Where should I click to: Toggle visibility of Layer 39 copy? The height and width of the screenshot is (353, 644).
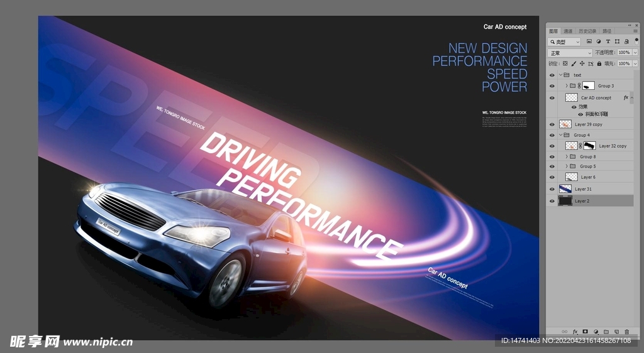coord(552,124)
